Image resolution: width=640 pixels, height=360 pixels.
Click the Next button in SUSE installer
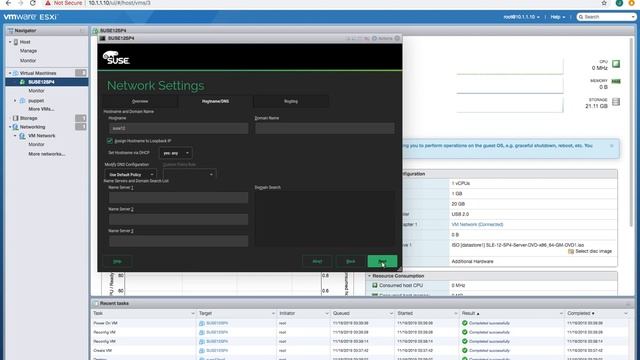[382, 261]
